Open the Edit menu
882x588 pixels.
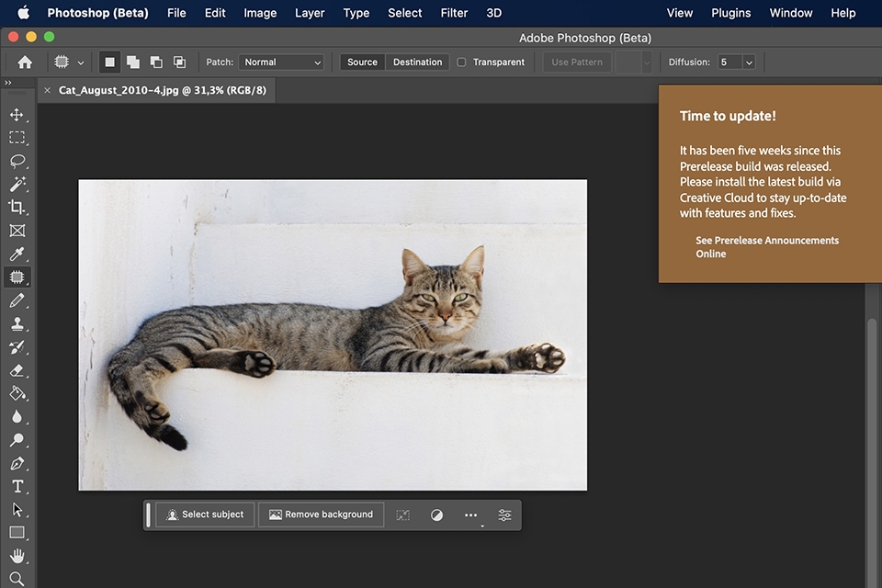point(215,13)
